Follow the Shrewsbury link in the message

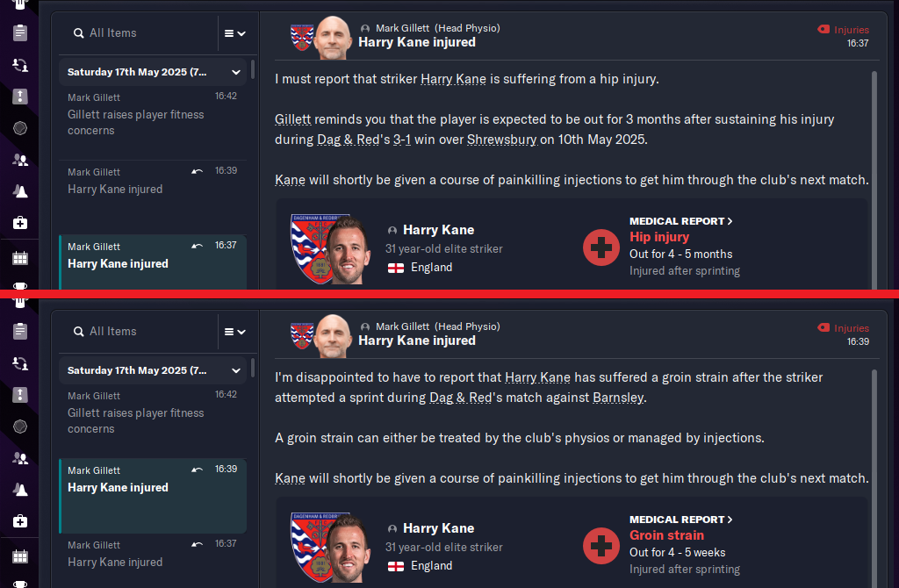click(x=501, y=140)
